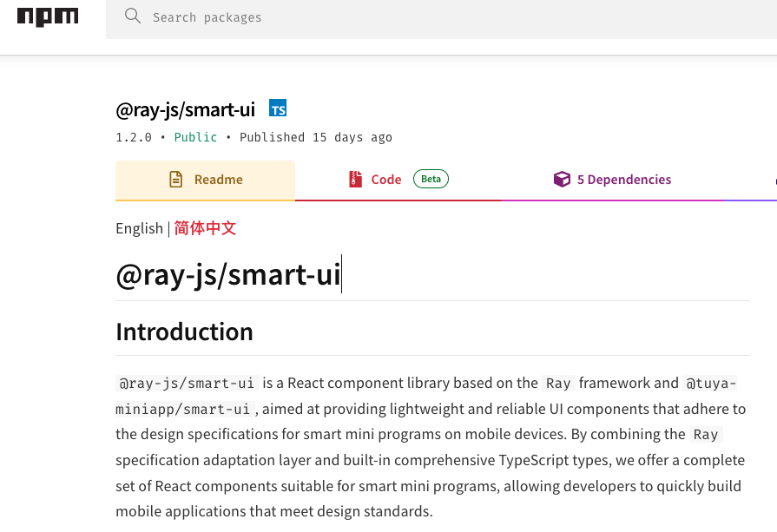Click the Readme document icon
Screen dimensions: 777x532
pyautogui.click(x=176, y=180)
